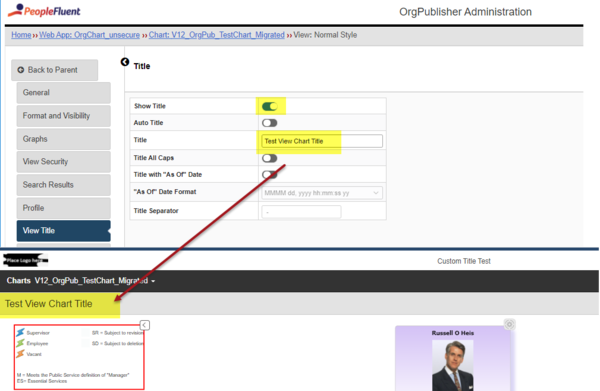Click the back arrow icon beside Title heading
600x391 pixels.
tap(125, 62)
